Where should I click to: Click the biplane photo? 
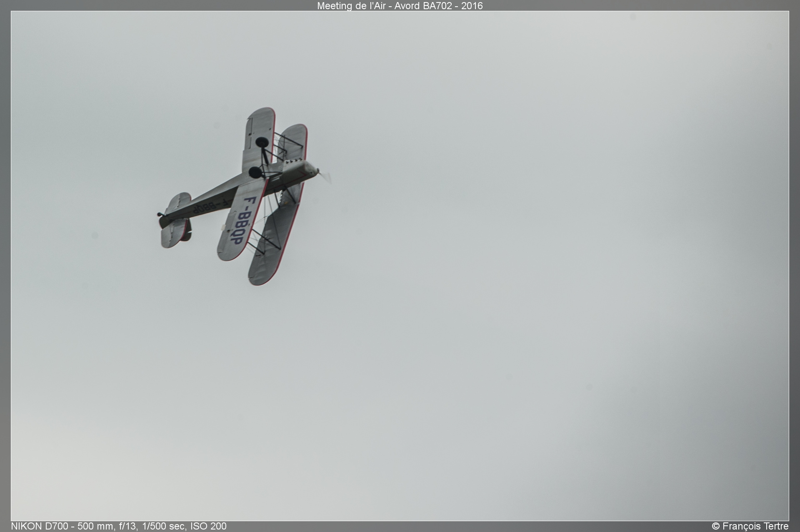pyautogui.click(x=400, y=266)
